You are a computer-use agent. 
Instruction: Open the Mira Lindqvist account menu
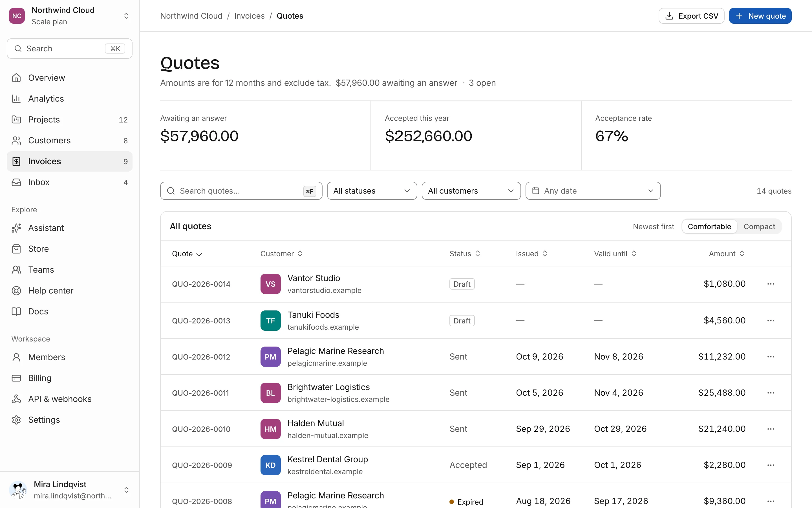pos(69,490)
